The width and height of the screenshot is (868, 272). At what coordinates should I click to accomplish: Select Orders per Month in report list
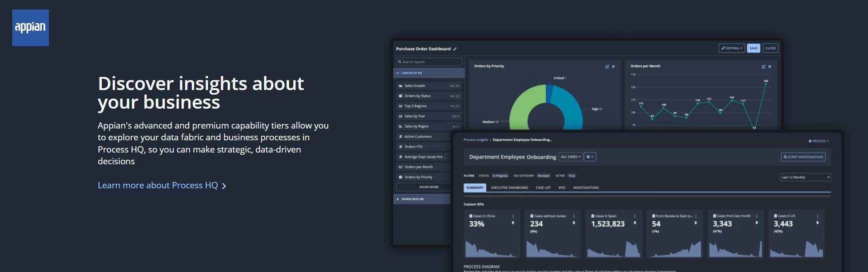pos(423,167)
